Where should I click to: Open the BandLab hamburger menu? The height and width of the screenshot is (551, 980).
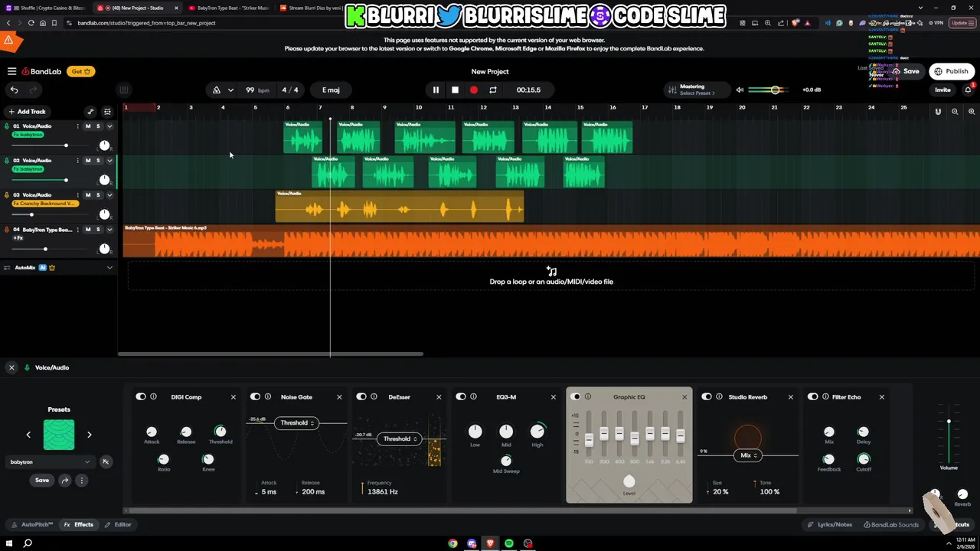pos(11,71)
